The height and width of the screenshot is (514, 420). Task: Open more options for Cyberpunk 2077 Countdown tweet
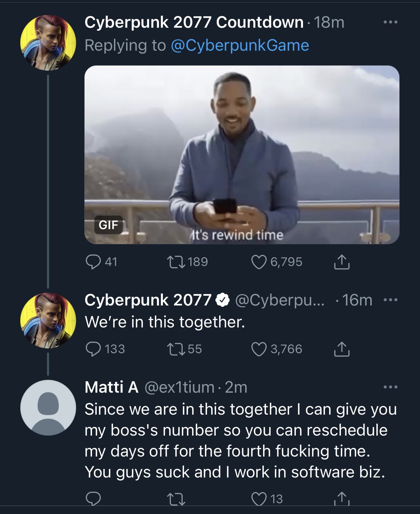[391, 22]
